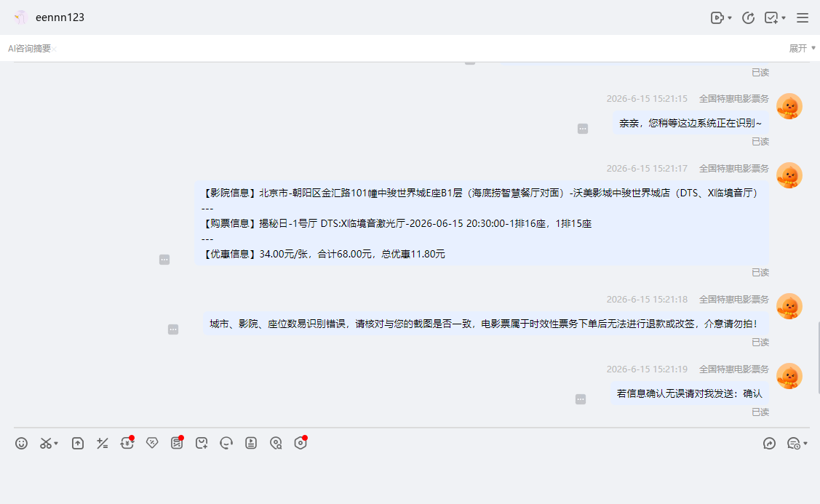Image resolution: width=820 pixels, height=504 pixels.
Task: Click sender name 全国特惠电影票务 at 15:21:19
Action: 733,369
